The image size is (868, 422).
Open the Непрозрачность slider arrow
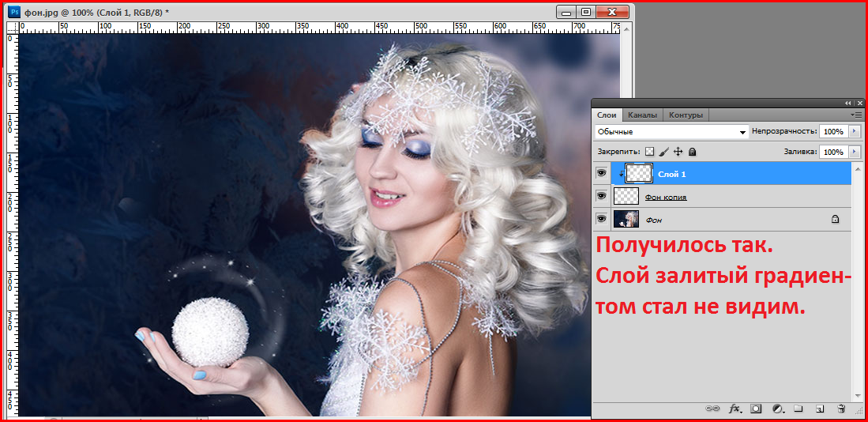(855, 132)
